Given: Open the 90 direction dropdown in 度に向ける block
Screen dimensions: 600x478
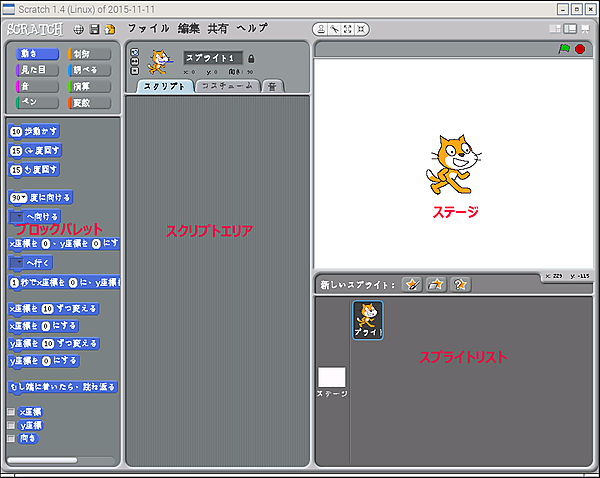Looking at the screenshot, I should click(x=24, y=197).
